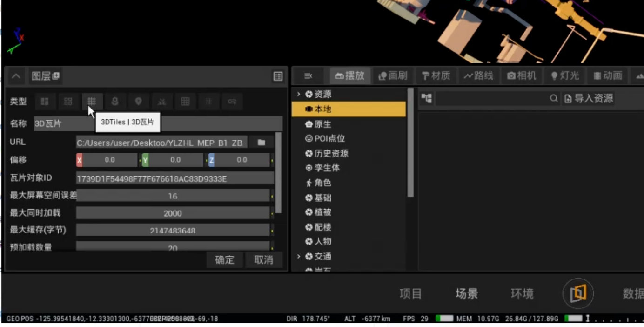Click the 名称 name input field
644x327 pixels.
[158, 123]
